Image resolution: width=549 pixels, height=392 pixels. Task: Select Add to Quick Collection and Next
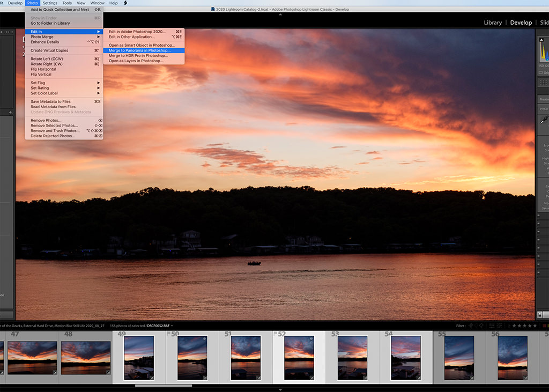[64, 10]
